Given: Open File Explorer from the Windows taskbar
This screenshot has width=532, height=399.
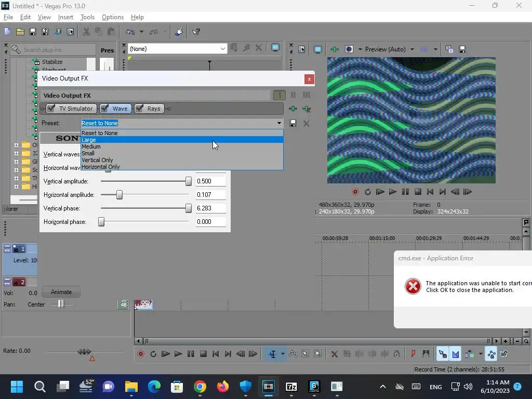Looking at the screenshot, I should coord(131,387).
